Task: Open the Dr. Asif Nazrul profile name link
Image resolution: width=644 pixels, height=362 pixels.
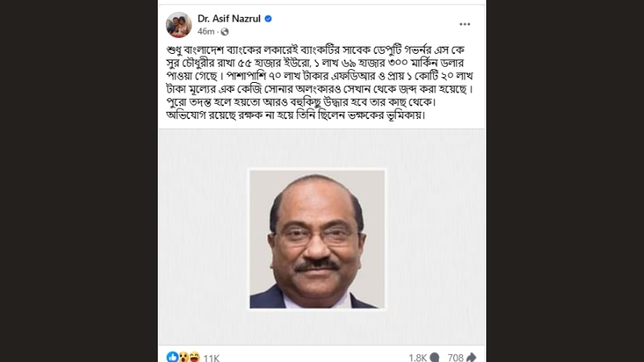Action: coord(229,19)
